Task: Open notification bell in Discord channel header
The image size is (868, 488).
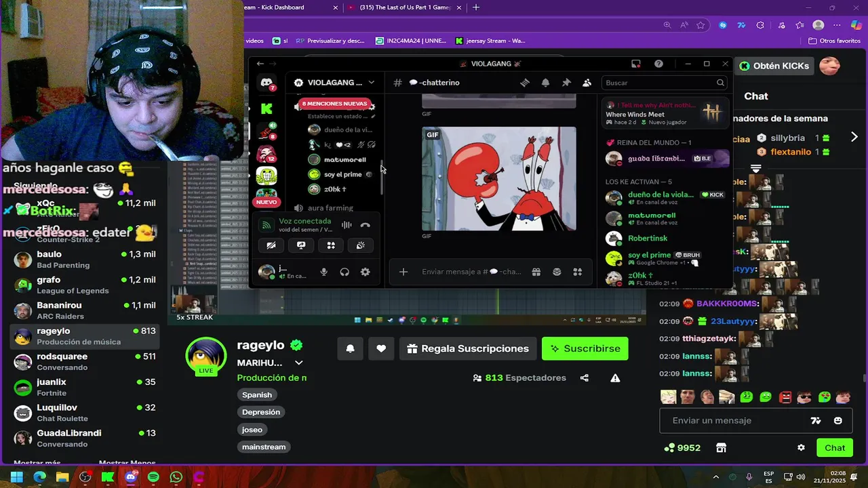Action: [545, 83]
